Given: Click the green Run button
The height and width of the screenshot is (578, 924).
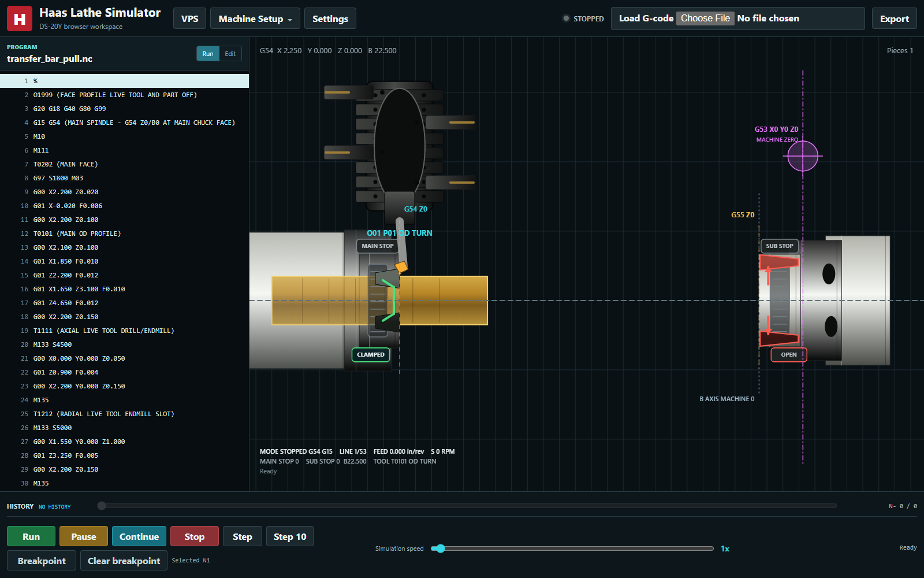Looking at the screenshot, I should [x=31, y=536].
